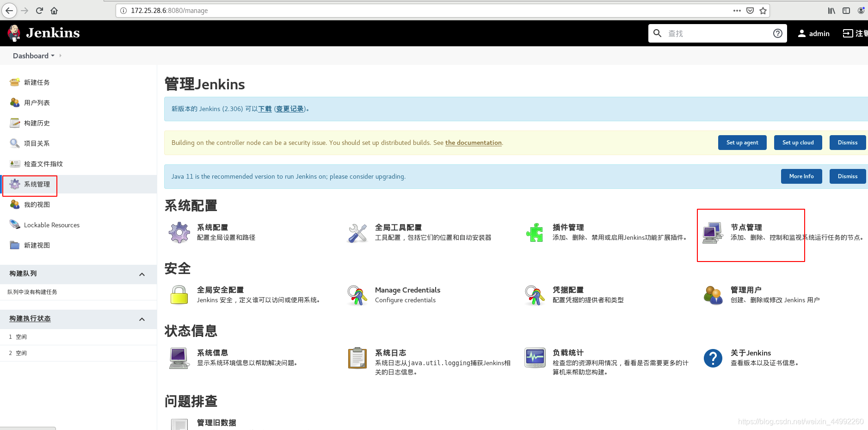Reload the page with browser refresh icon
Image resolution: width=868 pixels, height=430 pixels.
coord(40,11)
